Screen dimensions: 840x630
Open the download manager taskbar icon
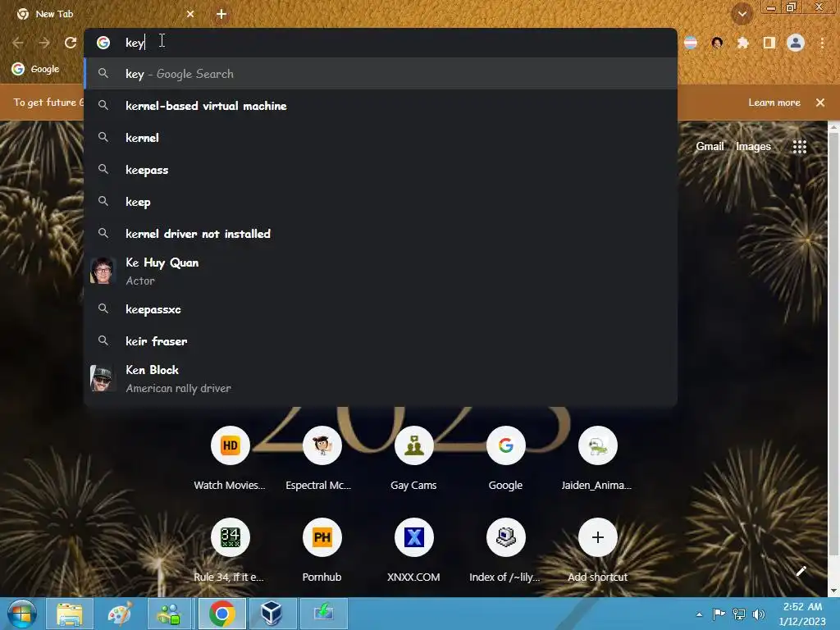[x=323, y=614]
